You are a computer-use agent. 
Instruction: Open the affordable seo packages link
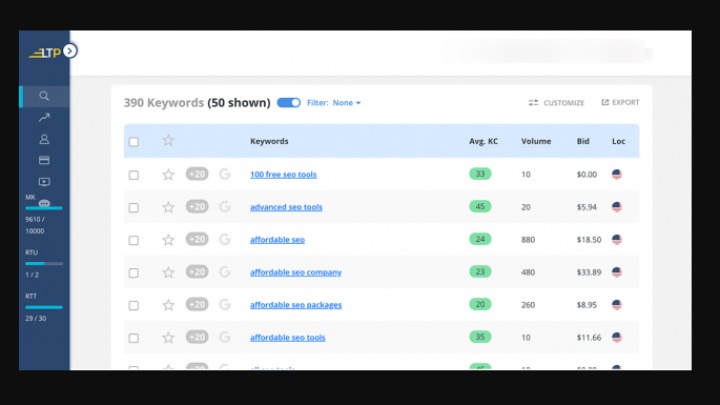[x=296, y=305]
